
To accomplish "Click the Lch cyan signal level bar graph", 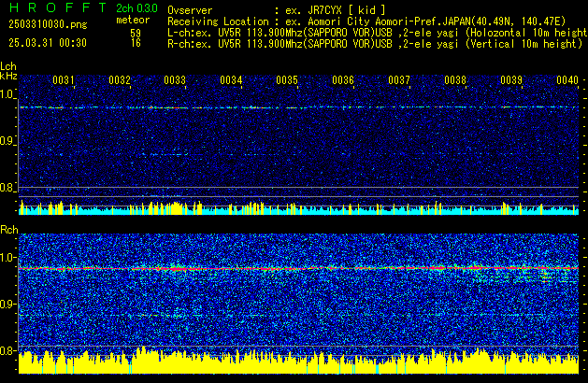I will [x=299, y=208].
